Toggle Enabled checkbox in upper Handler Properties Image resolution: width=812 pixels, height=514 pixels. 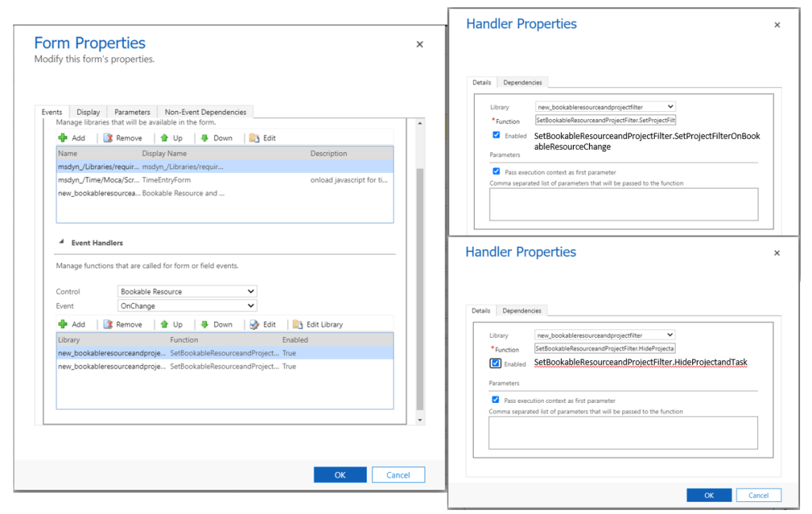[496, 136]
